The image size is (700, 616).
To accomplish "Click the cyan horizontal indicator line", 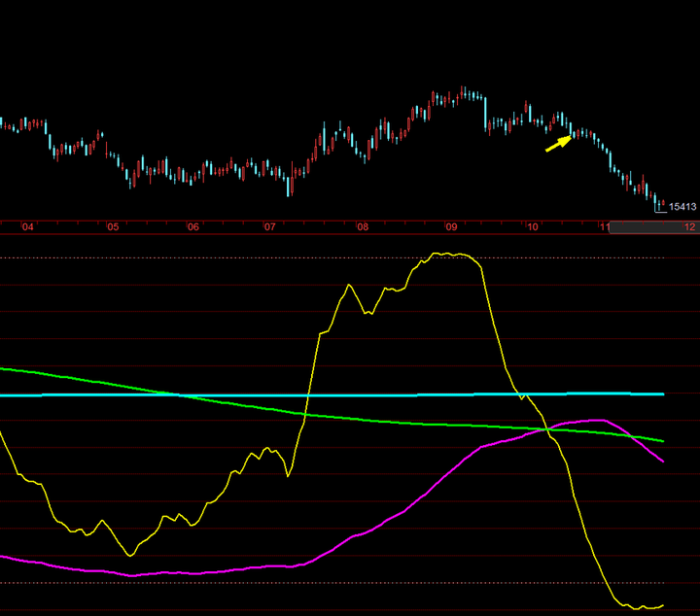I will tap(332, 394).
